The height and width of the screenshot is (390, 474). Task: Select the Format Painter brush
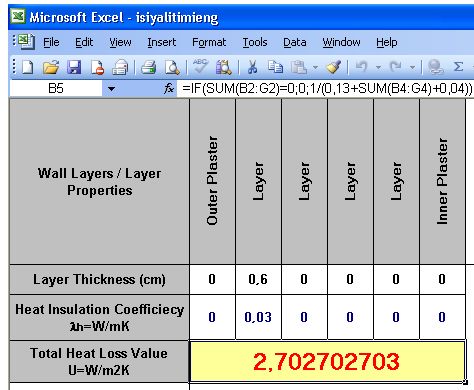click(334, 67)
